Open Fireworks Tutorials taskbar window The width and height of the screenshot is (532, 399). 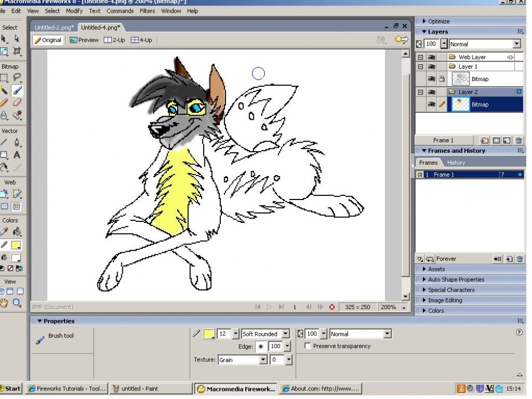pyautogui.click(x=67, y=389)
